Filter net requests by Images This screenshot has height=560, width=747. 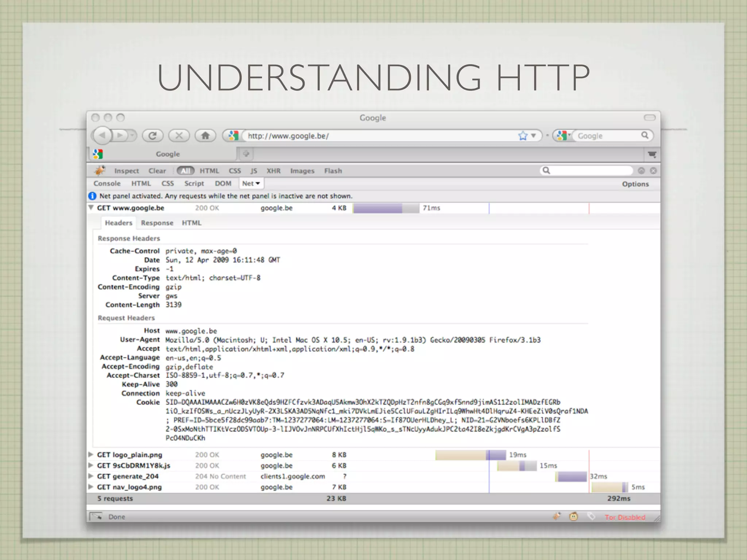coord(302,171)
